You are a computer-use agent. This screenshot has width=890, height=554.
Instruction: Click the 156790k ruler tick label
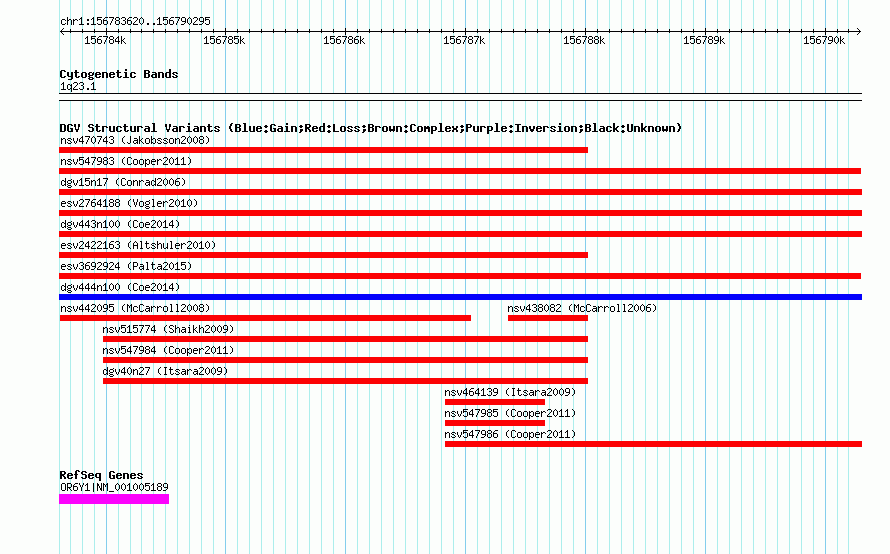(x=824, y=40)
